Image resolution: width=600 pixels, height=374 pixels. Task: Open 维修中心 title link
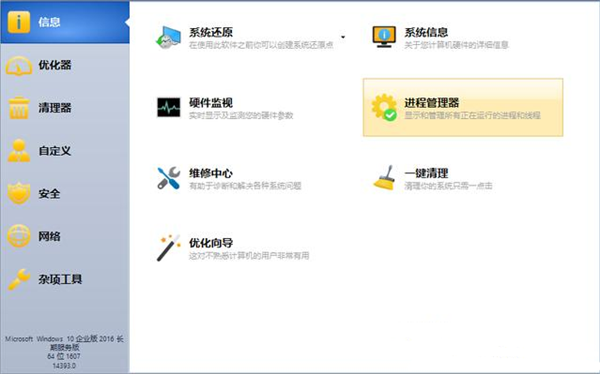[x=211, y=173]
